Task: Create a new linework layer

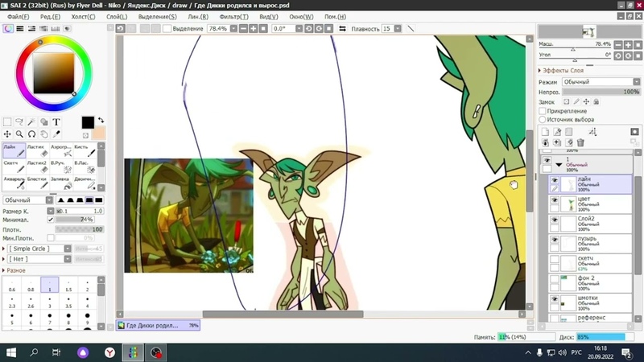Action: (557, 132)
